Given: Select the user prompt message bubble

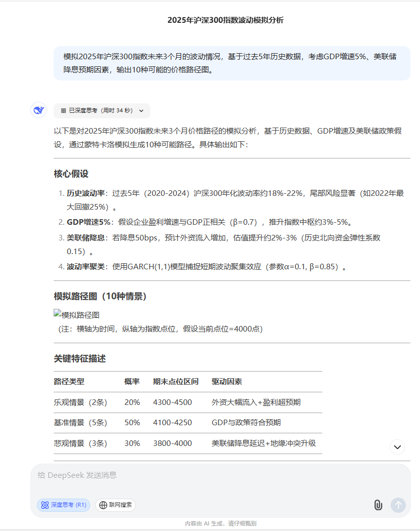Looking at the screenshot, I should point(232,63).
